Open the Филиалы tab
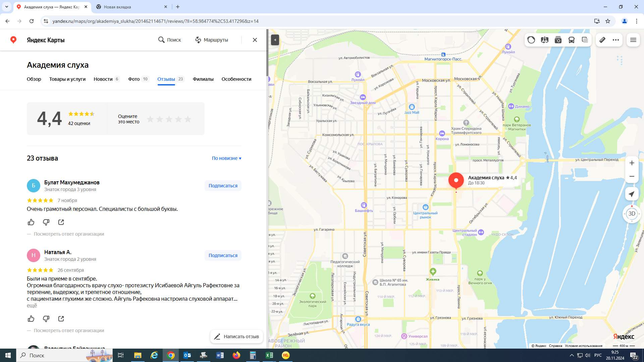Image resolution: width=644 pixels, height=362 pixels. 203,79
